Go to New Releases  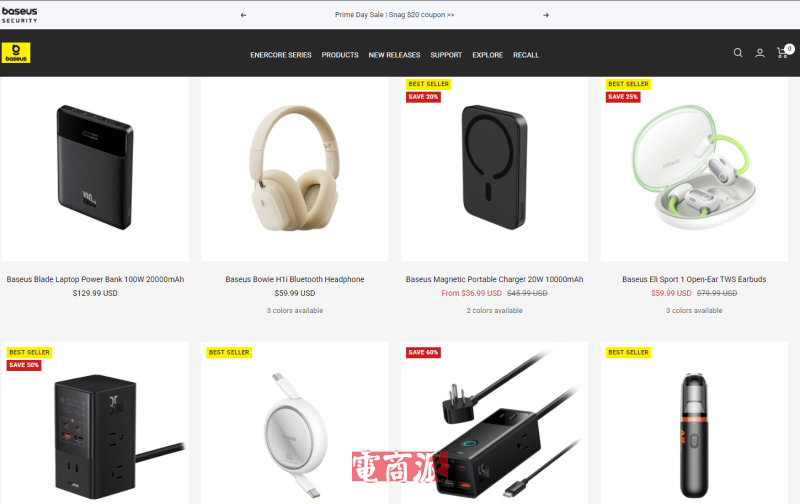394,55
